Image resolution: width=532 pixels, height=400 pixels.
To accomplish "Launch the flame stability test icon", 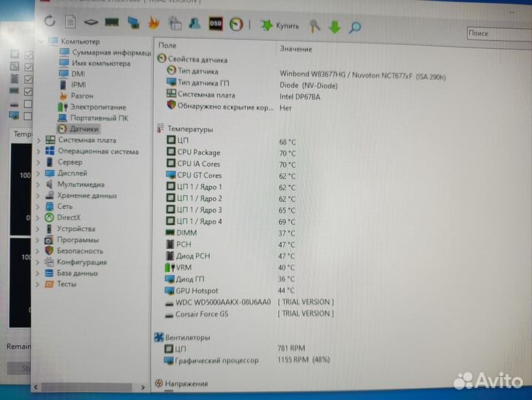I will point(154,22).
